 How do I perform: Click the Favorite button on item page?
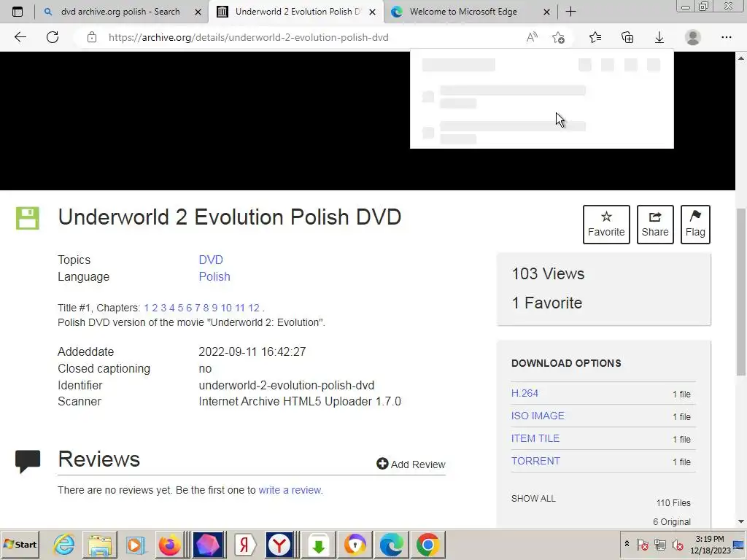click(x=606, y=225)
